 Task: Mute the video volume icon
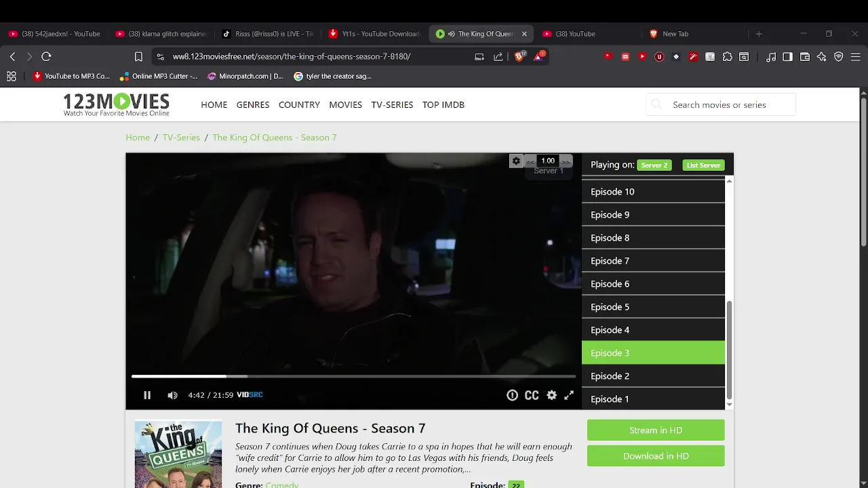pos(172,395)
